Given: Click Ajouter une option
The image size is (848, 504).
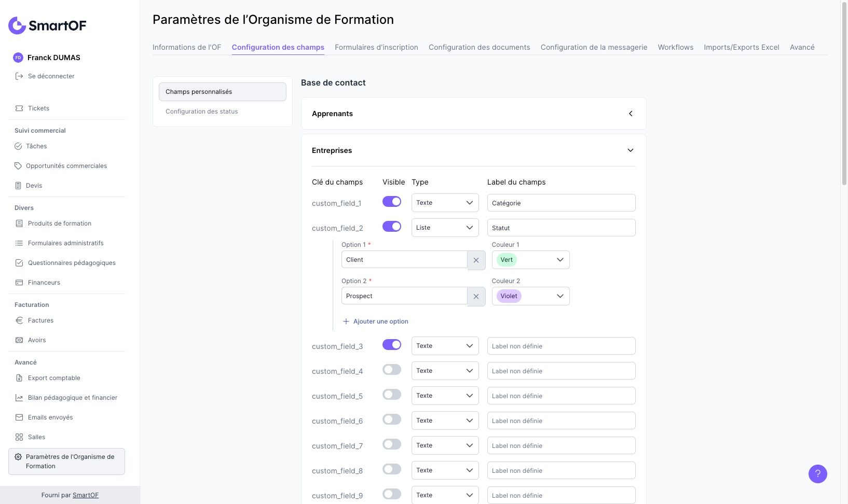Looking at the screenshot, I should pyautogui.click(x=376, y=321).
